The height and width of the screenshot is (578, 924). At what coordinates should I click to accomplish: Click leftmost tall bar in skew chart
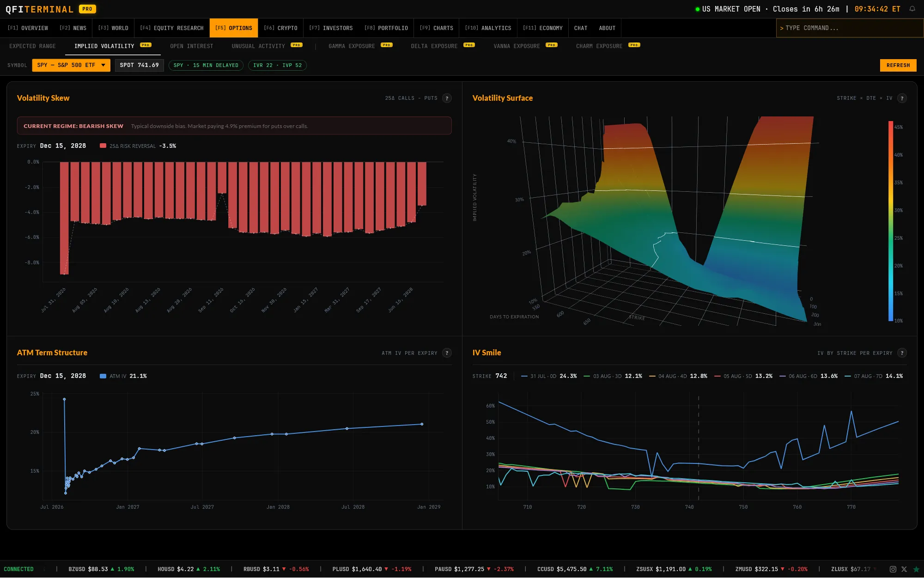click(x=64, y=218)
